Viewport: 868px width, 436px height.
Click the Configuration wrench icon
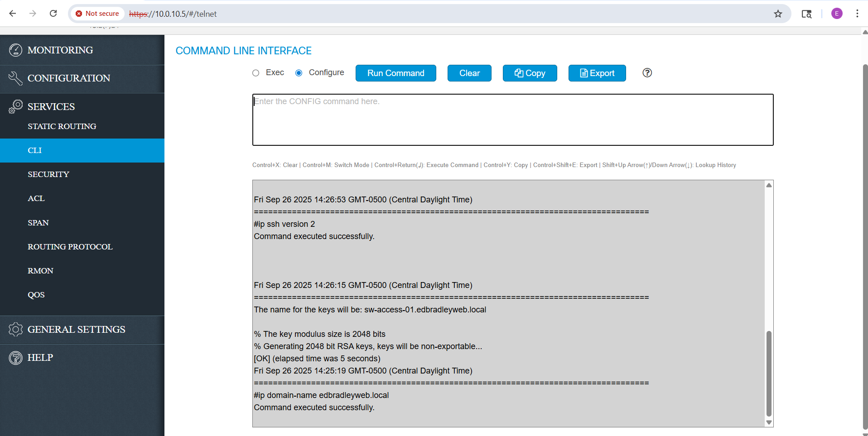point(15,78)
